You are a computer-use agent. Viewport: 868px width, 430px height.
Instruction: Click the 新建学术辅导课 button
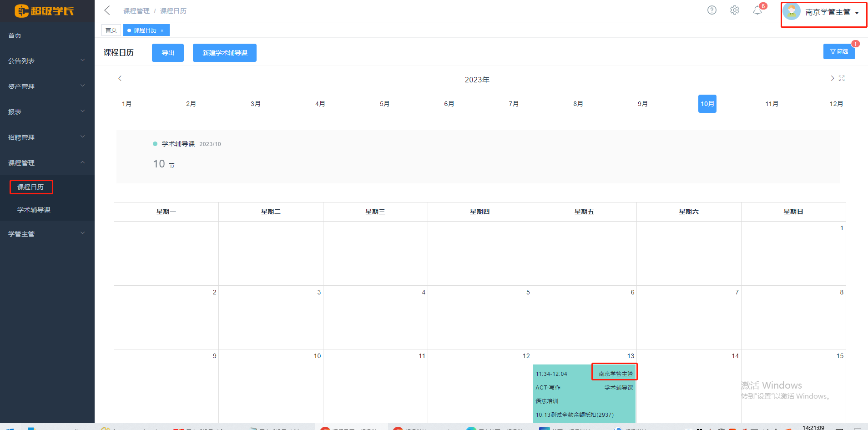(x=225, y=53)
